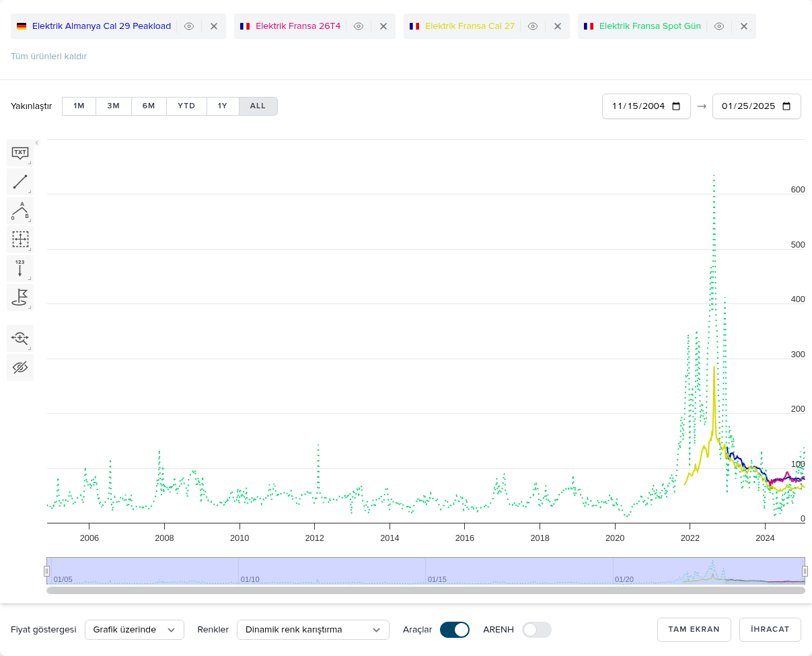
Task: Click the 01/10 marker in the navigator
Action: pos(250,579)
